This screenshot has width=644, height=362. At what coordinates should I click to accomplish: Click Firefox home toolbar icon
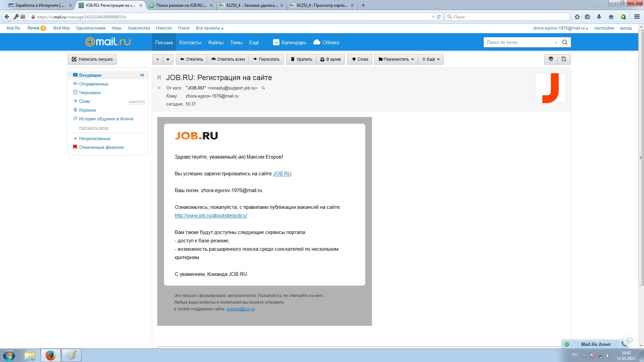pyautogui.click(x=611, y=17)
